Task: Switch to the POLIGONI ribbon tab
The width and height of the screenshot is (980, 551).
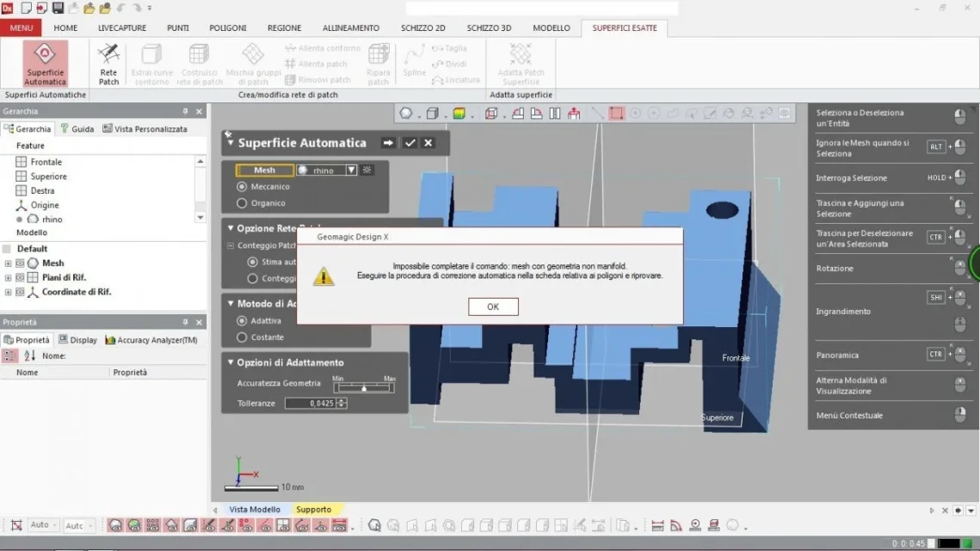Action: 227,28
